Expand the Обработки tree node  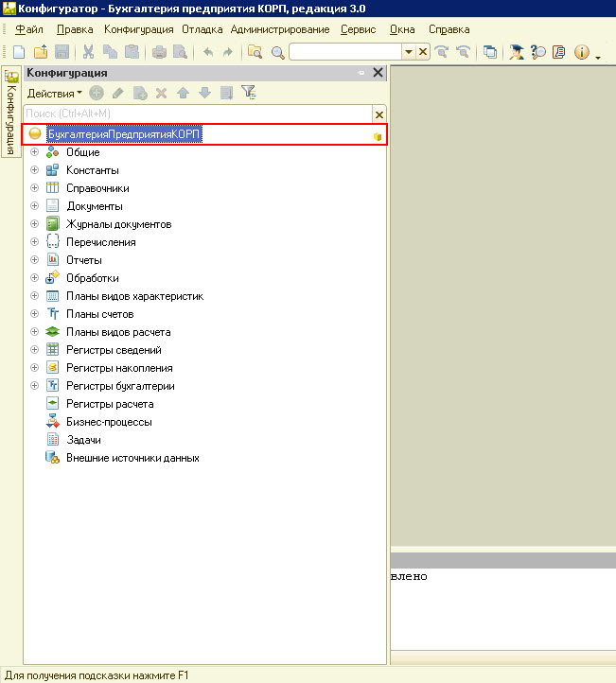coord(34,278)
